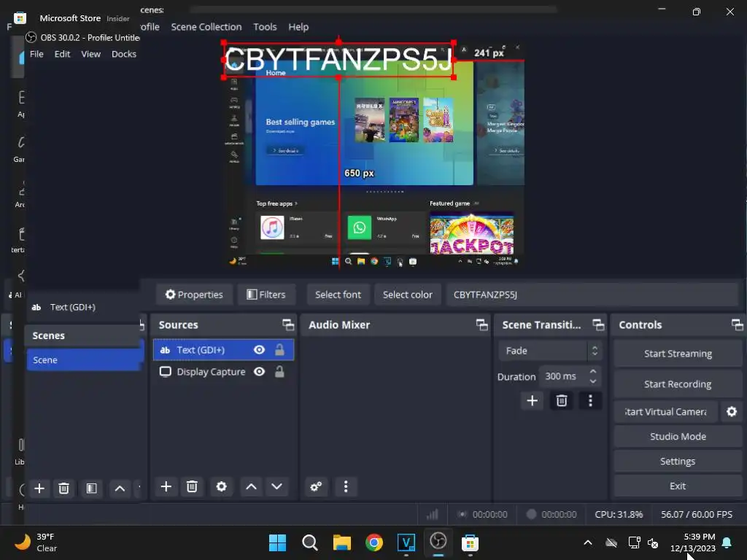Show hidden system tray icons
747x560 pixels.
coord(588,542)
